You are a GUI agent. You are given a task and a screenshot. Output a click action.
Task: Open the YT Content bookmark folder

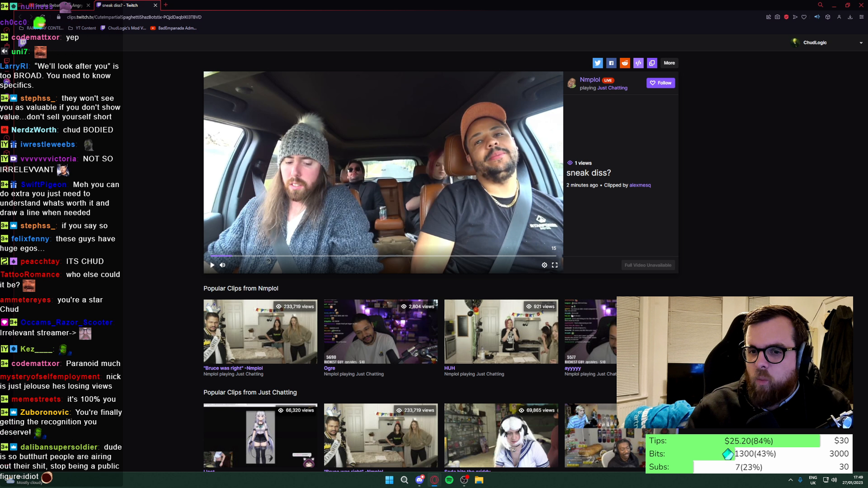(82, 28)
